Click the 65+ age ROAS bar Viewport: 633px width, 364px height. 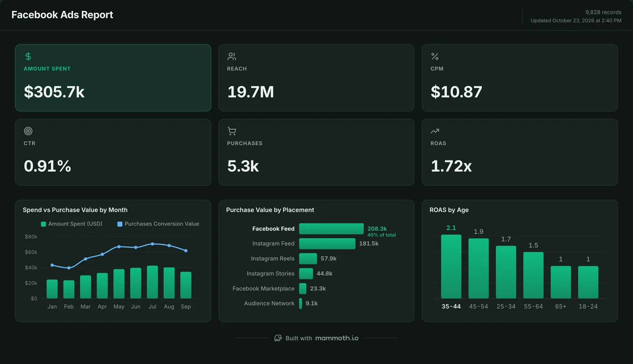561,282
